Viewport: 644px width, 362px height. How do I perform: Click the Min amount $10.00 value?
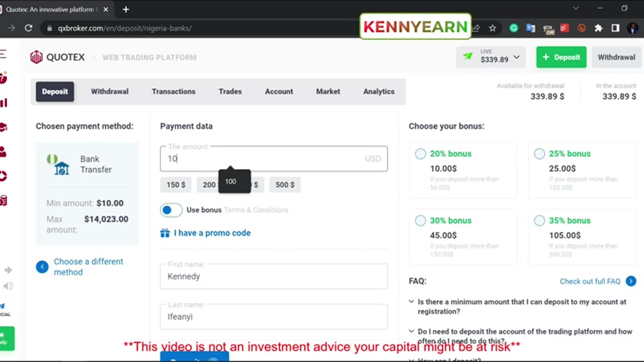pos(110,203)
